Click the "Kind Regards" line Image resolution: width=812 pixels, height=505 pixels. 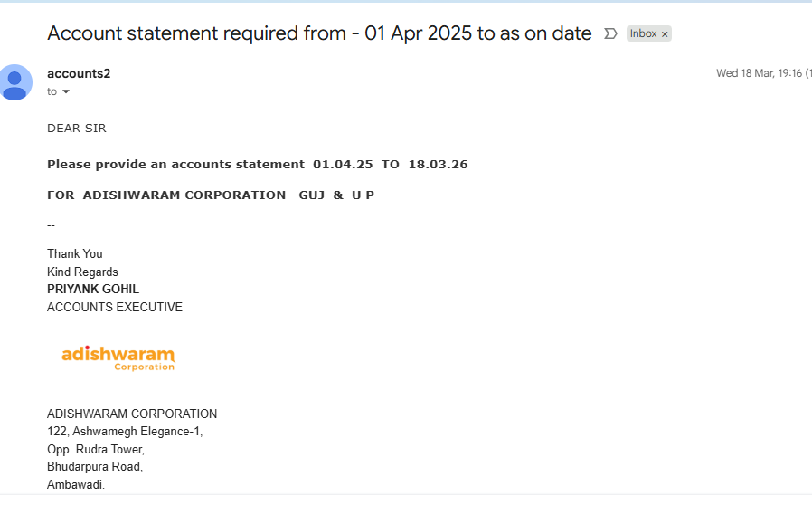tap(82, 272)
